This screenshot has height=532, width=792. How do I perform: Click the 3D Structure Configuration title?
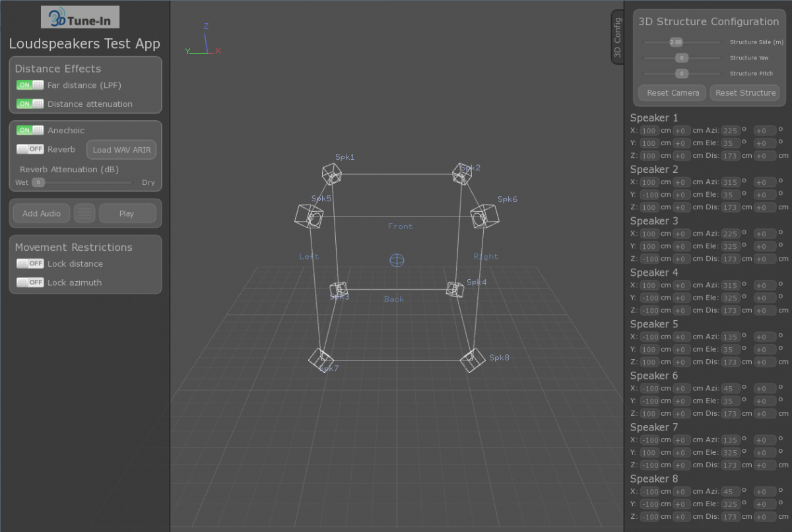[x=709, y=21]
